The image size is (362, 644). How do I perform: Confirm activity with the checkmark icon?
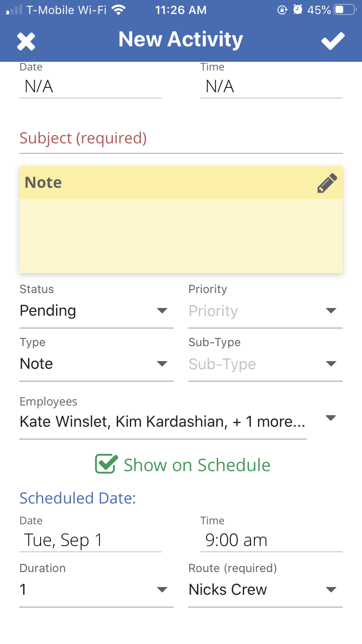pyautogui.click(x=333, y=41)
